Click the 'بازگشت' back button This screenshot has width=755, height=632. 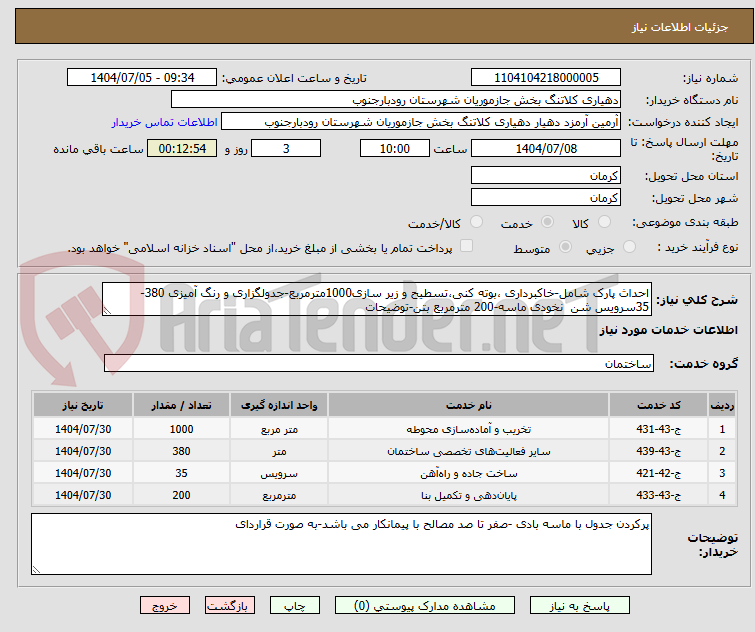[x=230, y=606]
